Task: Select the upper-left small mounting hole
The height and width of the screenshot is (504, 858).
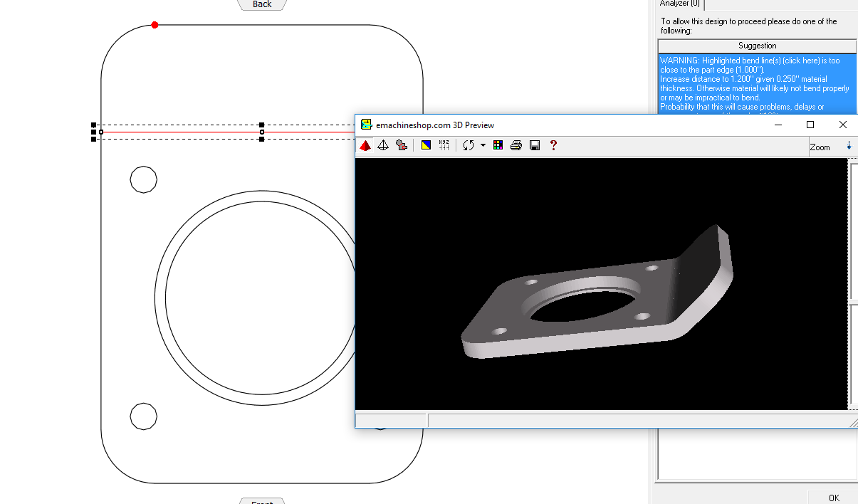Action: [x=143, y=179]
